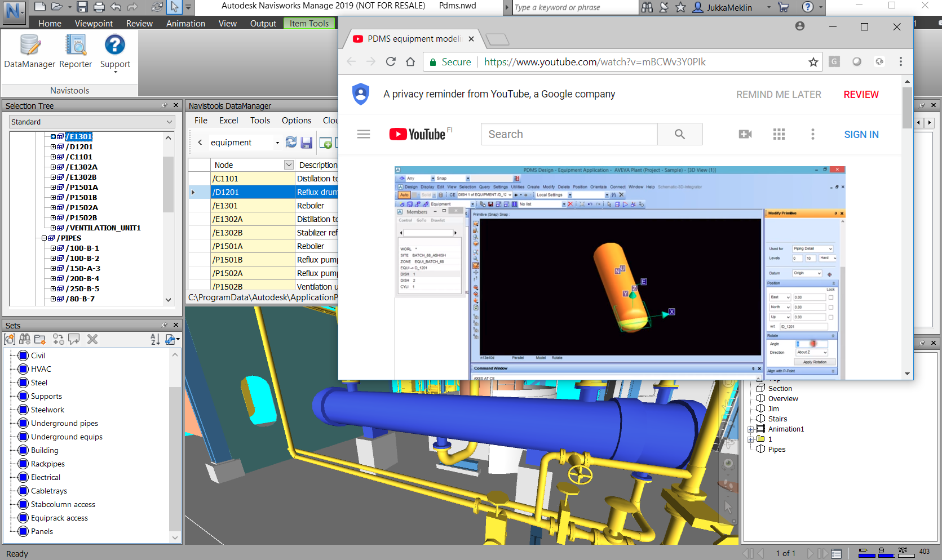This screenshot has height=560, width=942.
Task: Select the /P1501A row in DataManager
Action: click(x=263, y=246)
